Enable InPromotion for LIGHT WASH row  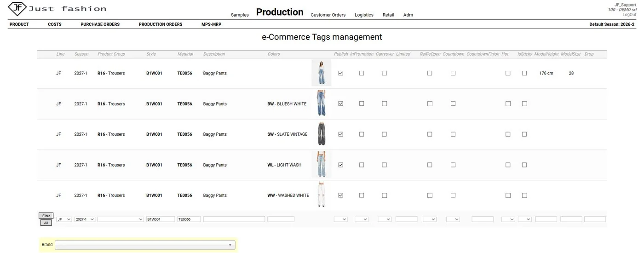coord(362,165)
